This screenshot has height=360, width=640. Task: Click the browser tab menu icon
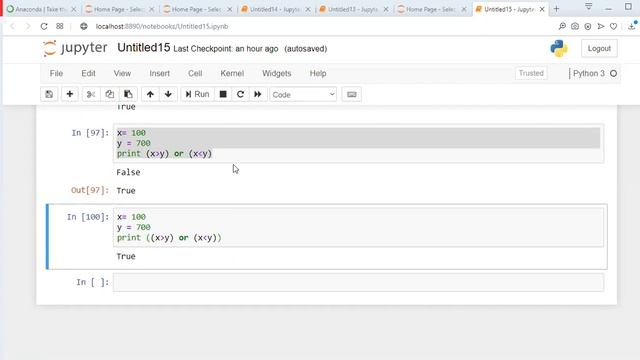click(589, 6)
